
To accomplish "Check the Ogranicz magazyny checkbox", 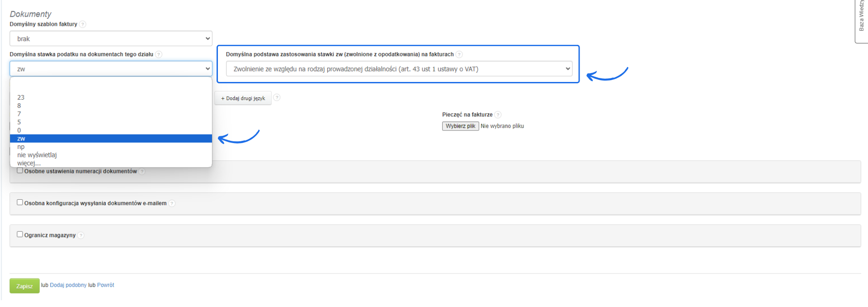I will [x=20, y=234].
